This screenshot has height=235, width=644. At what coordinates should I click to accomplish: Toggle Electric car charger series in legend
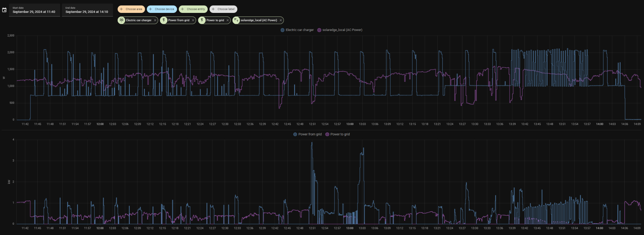click(x=297, y=30)
